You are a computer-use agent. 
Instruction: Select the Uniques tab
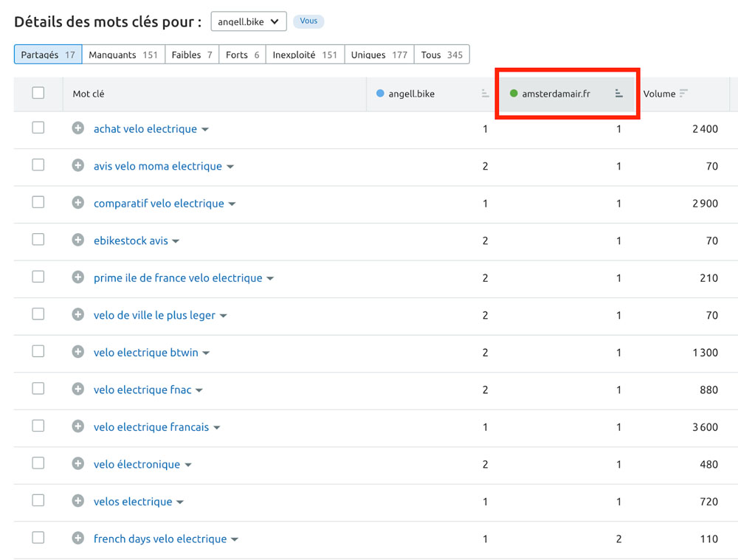(x=379, y=55)
